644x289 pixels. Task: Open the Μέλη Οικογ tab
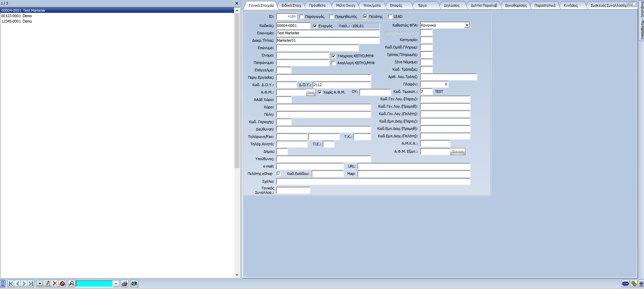346,5
